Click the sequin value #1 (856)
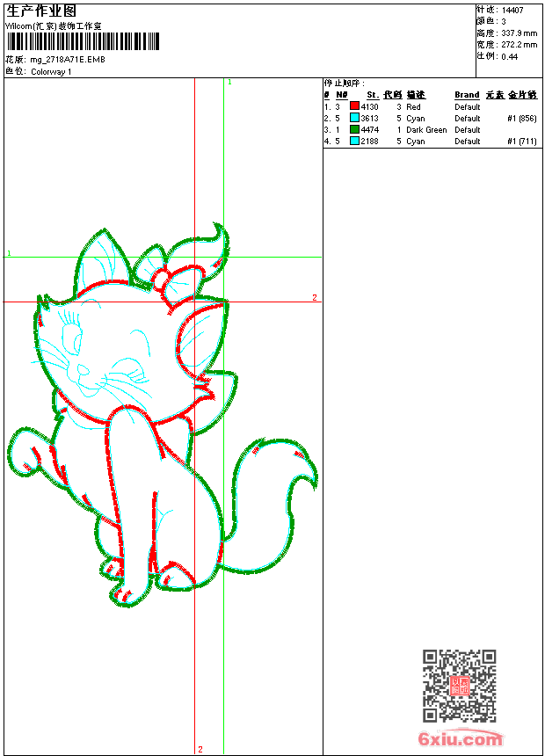This screenshot has height=756, width=545. (x=522, y=119)
